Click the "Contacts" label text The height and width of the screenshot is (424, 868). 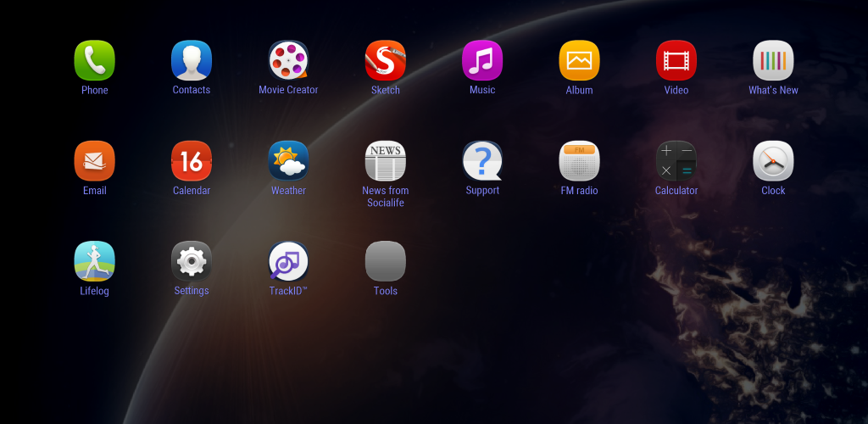(192, 90)
